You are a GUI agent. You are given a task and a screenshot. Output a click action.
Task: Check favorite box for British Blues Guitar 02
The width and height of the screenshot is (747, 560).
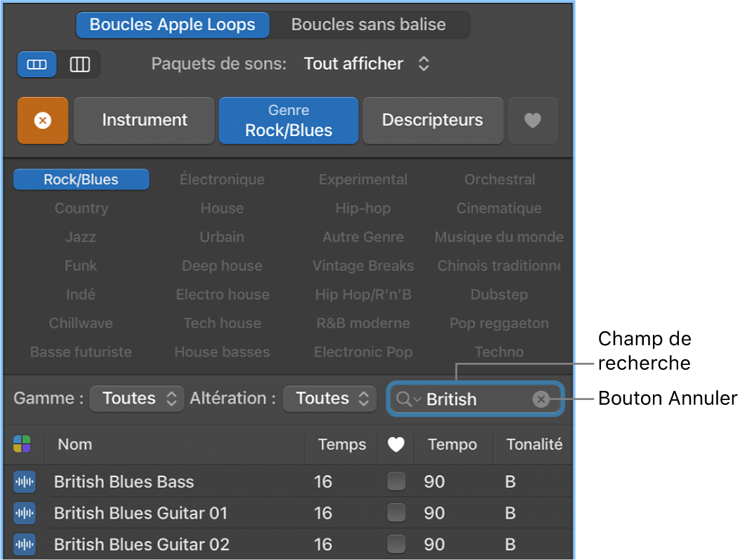[x=397, y=544]
